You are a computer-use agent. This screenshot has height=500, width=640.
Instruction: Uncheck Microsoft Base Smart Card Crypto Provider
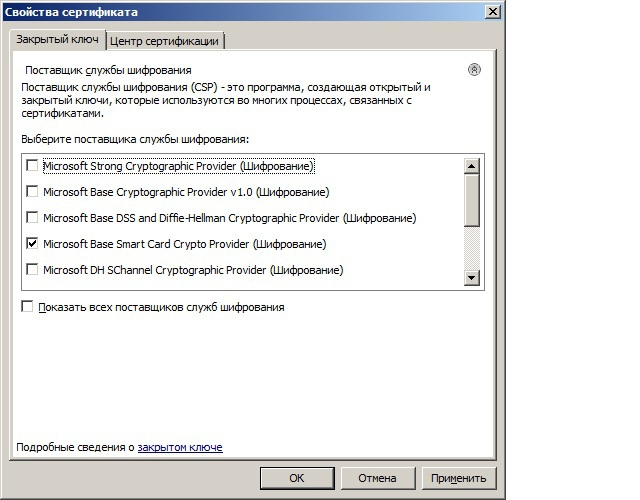click(x=33, y=244)
